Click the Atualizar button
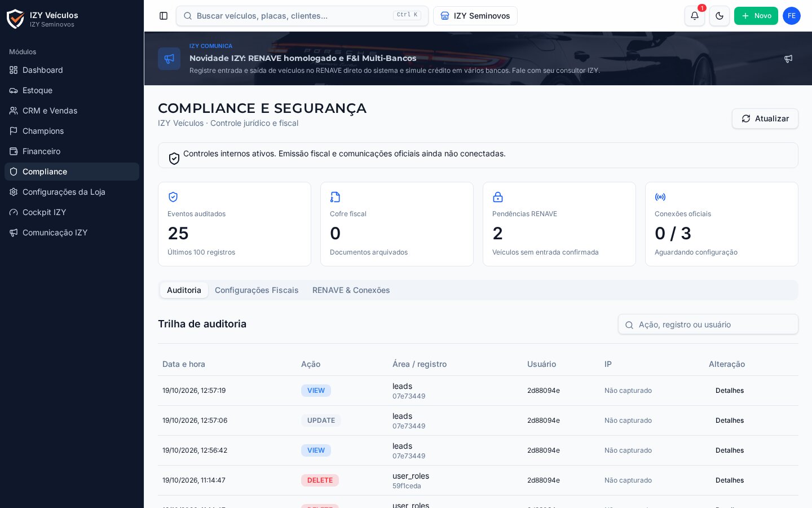 coord(765,119)
